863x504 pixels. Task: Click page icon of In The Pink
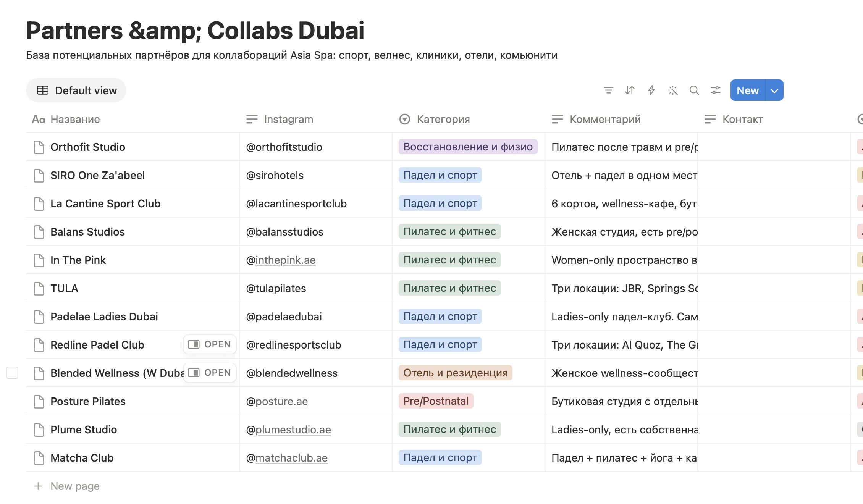[x=39, y=260]
